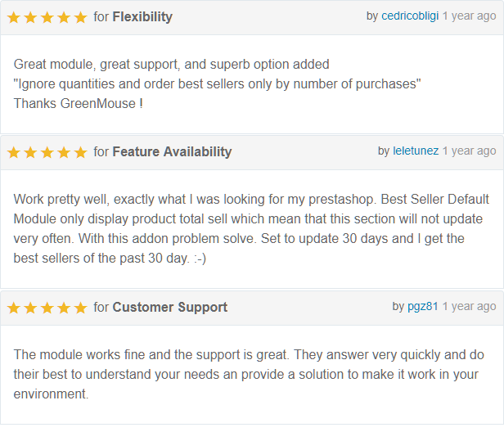The height and width of the screenshot is (432, 504).
Task: Click the 'Thanks GreenMouse !' review text
Action: click(78, 103)
